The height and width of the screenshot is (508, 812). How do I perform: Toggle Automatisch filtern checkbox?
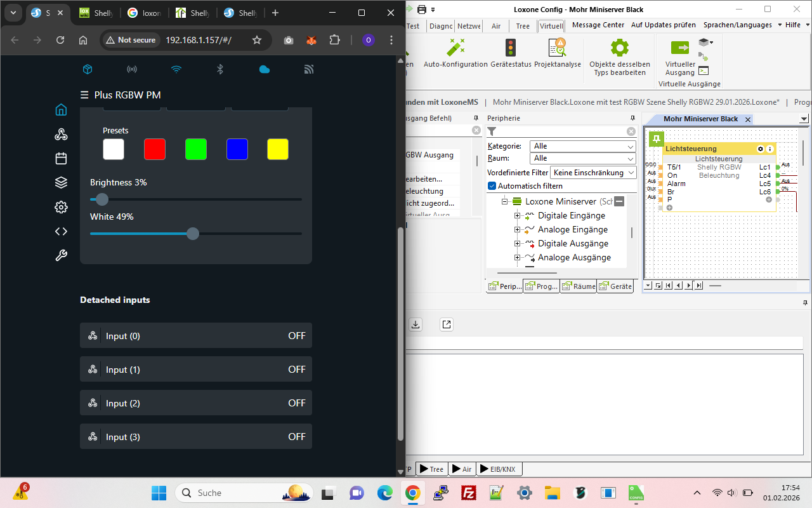click(x=492, y=186)
